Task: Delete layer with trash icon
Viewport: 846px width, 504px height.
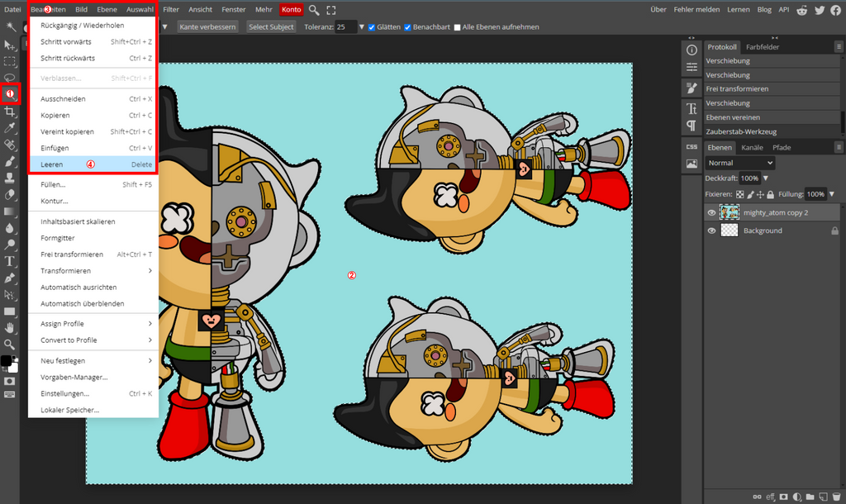Action: pos(836,497)
